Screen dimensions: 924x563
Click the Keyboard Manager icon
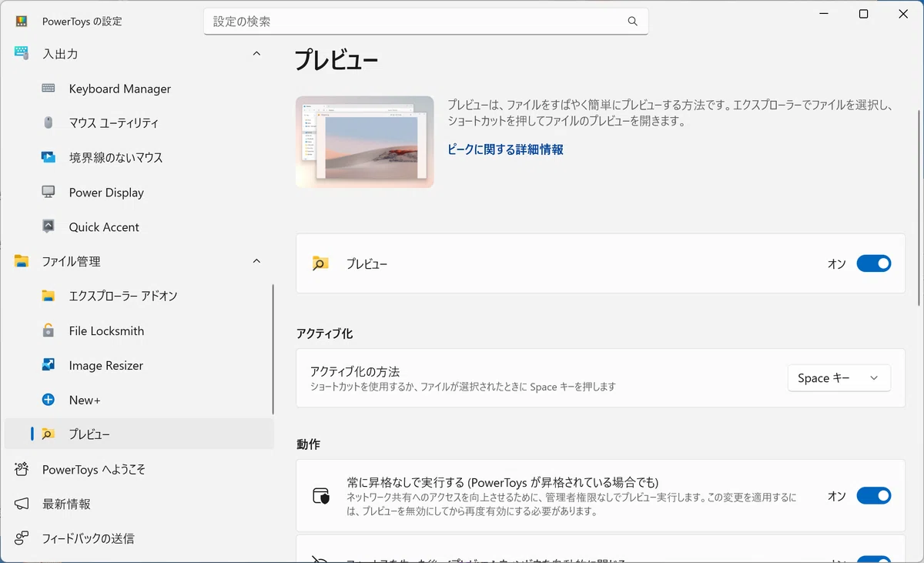[x=49, y=89]
